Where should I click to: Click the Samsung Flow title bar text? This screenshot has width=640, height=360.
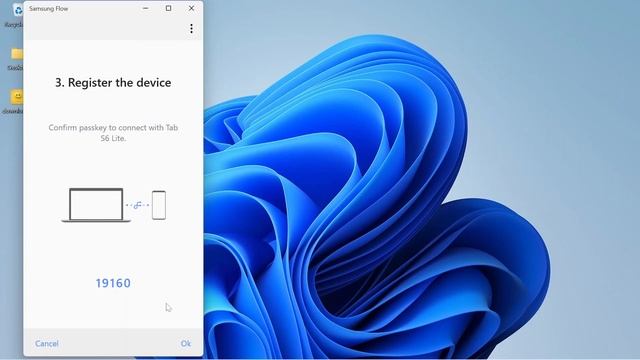(x=48, y=9)
